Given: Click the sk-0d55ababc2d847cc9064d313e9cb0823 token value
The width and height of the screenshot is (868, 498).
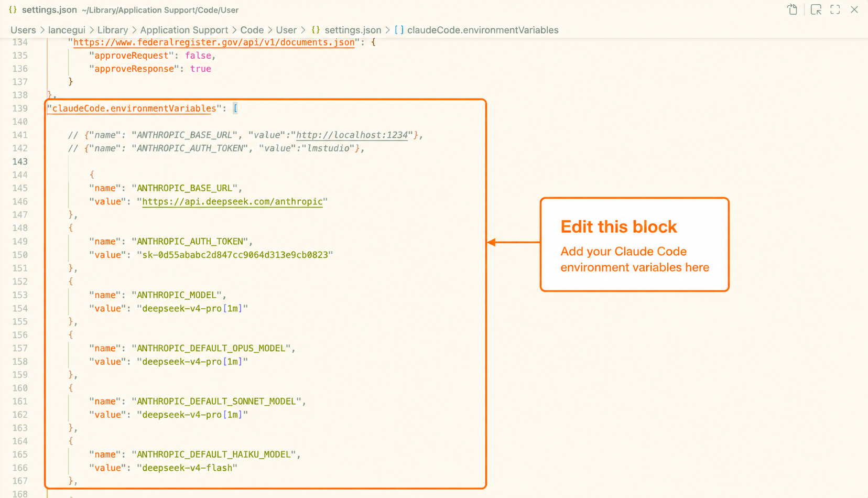Looking at the screenshot, I should click(235, 255).
